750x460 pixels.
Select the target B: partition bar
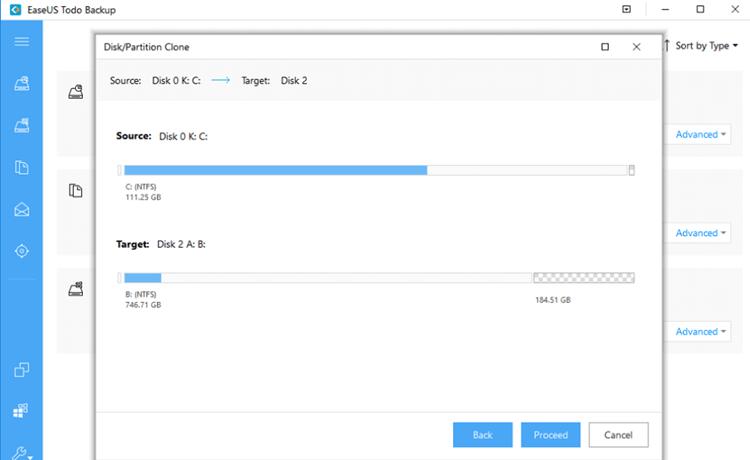coord(328,278)
